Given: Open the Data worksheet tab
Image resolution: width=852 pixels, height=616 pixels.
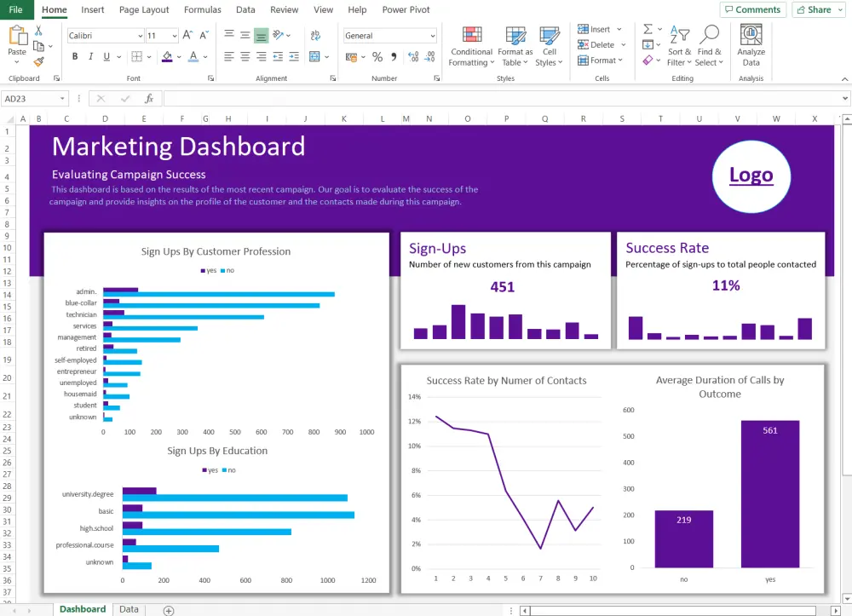Looking at the screenshot, I should tap(129, 608).
